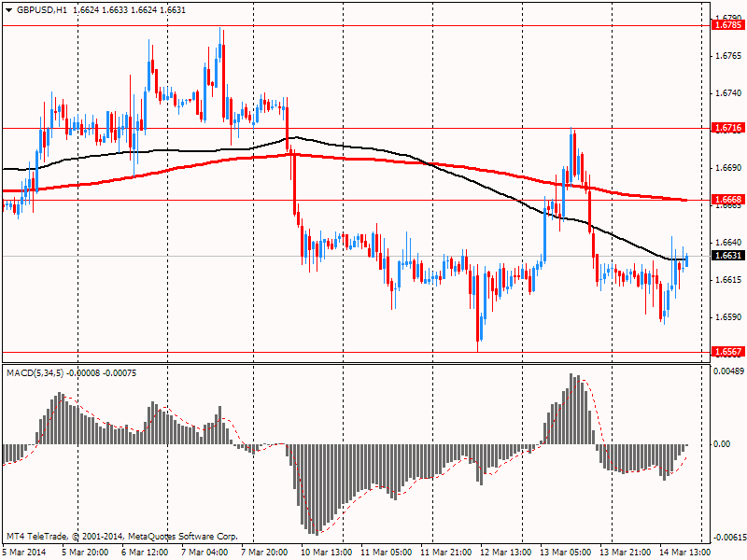Select the 1.6785 red price level label
747x560 pixels.
click(x=727, y=25)
